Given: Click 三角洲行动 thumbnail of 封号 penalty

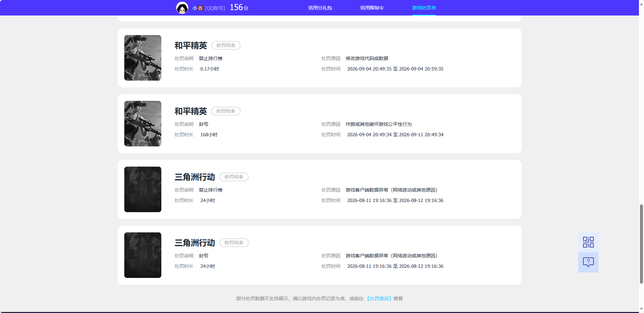Looking at the screenshot, I should click(143, 255).
